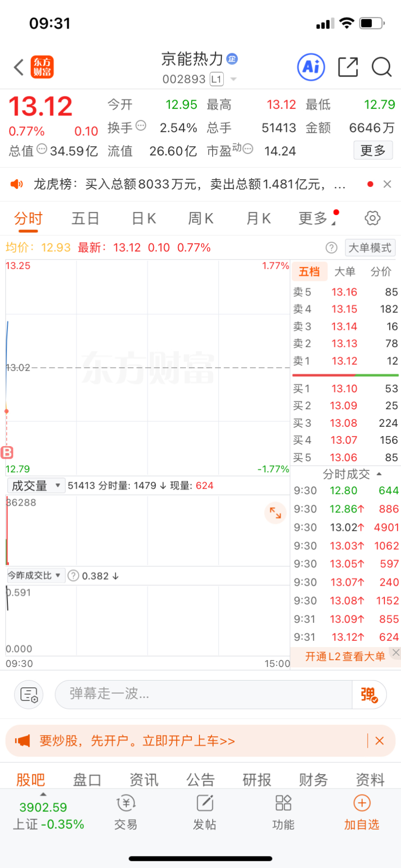The height and width of the screenshot is (868, 401).
Task: Open the 东方财富 logo home icon
Action: (42, 67)
